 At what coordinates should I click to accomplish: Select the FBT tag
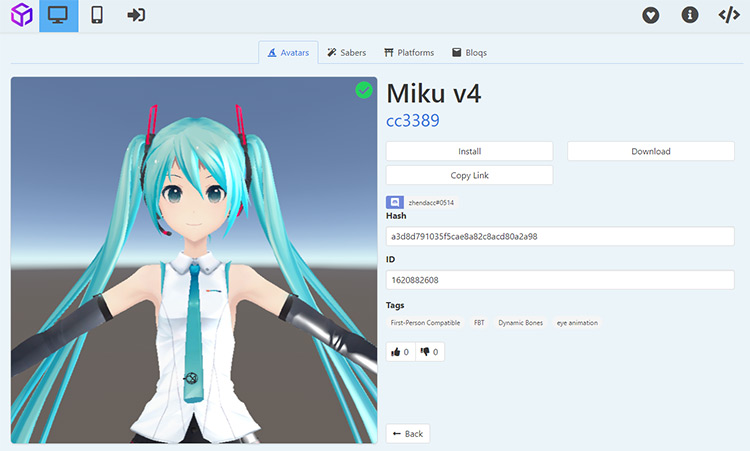(479, 323)
